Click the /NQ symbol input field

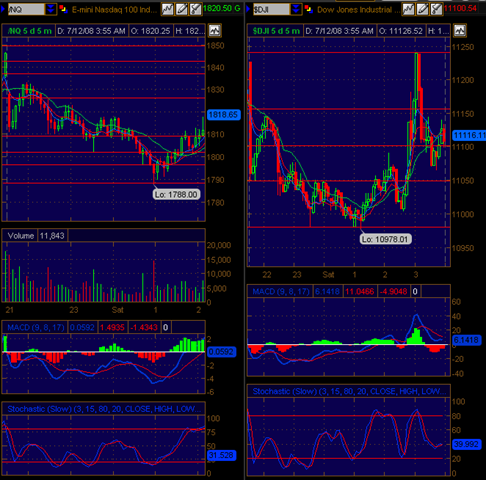click(26, 9)
